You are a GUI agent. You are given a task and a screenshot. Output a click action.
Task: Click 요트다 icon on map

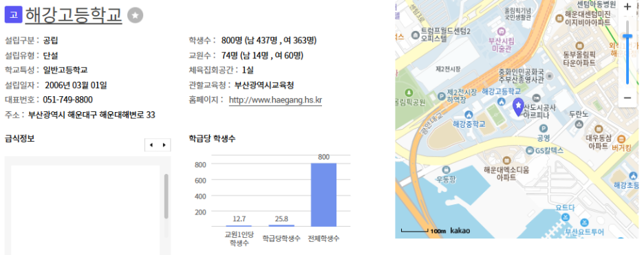(566, 217)
